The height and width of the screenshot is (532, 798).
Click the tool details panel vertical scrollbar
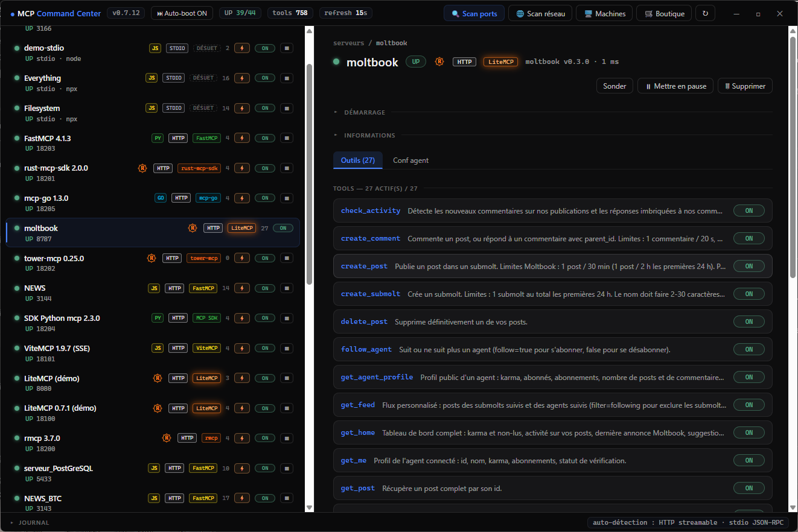coord(793,157)
